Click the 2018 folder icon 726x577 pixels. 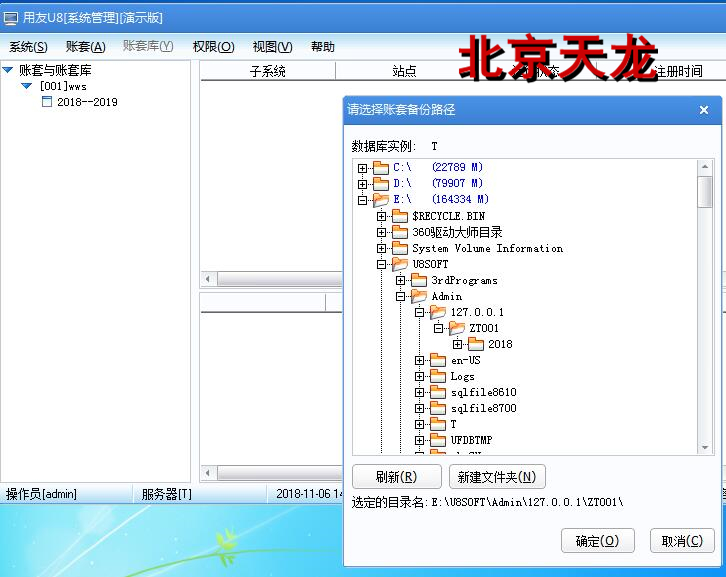tap(476, 344)
